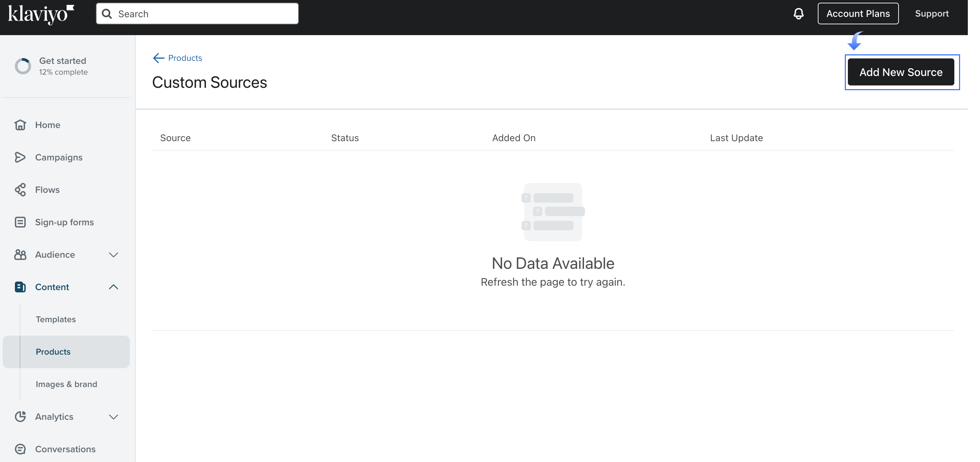Click Add New Source button

[901, 72]
